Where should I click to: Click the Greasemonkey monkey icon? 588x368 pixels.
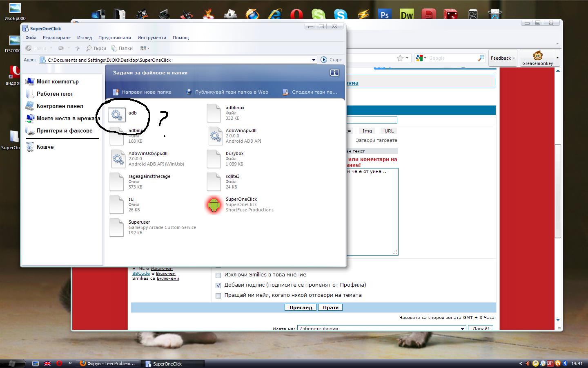tap(537, 56)
